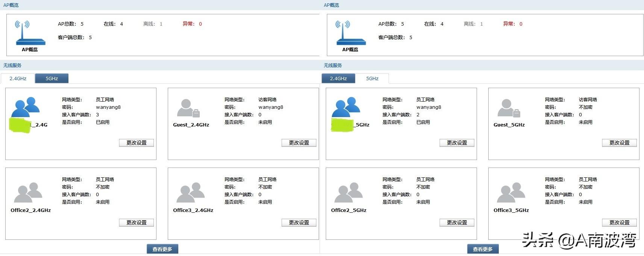
Task: Click the blue enabled 5GHz employee network icon
Action: [x=346, y=108]
